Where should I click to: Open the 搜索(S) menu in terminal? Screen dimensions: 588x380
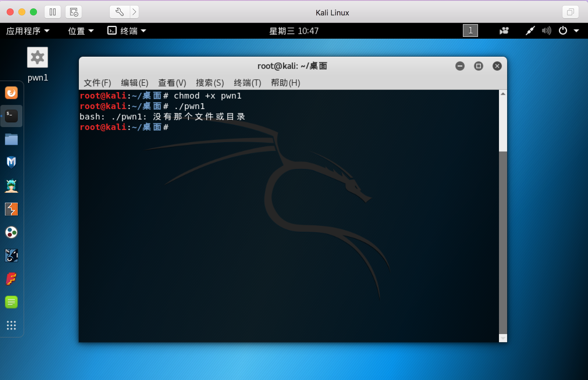(x=210, y=83)
